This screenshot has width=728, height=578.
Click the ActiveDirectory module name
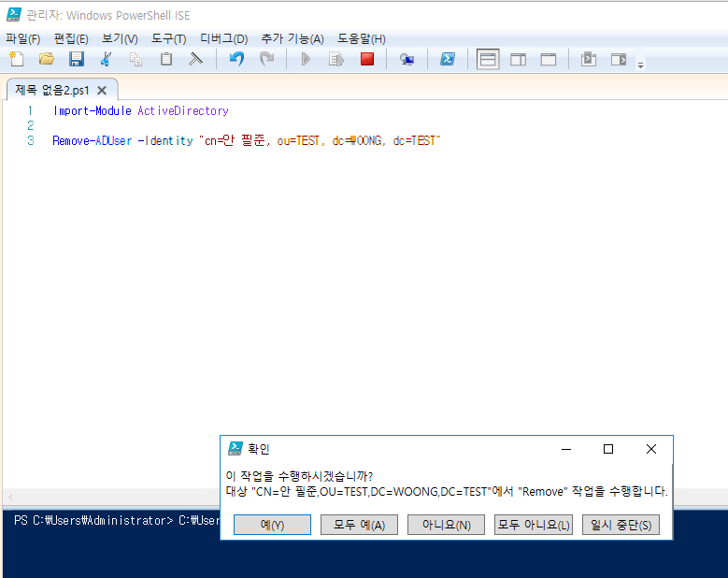183,111
